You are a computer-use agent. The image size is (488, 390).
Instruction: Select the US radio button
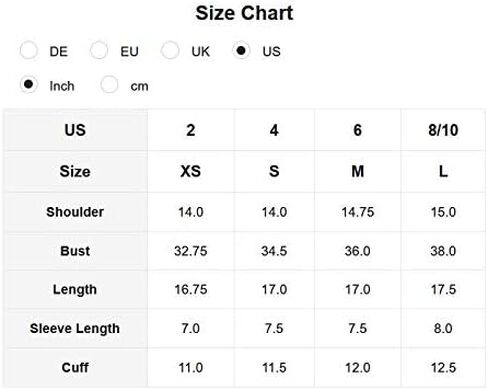241,51
